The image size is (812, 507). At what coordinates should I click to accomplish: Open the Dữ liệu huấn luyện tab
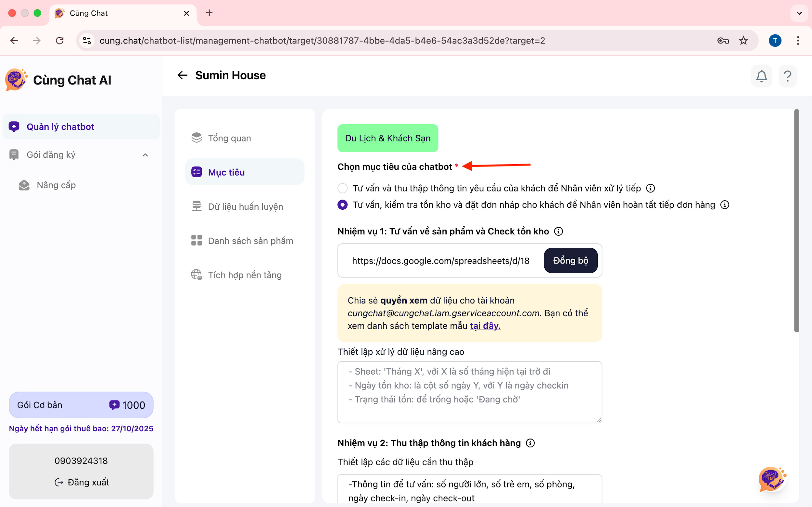click(245, 206)
